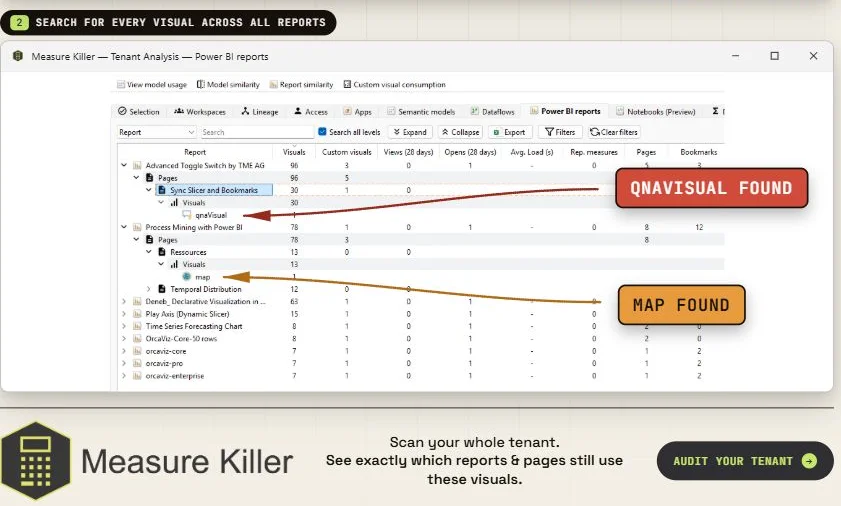Collapse Process Mining with Power BI

124,227
